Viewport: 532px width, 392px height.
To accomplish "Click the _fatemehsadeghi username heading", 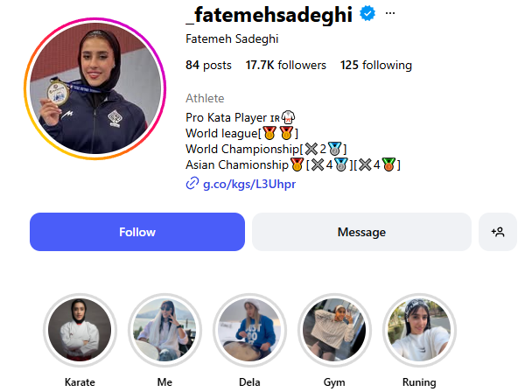I will (269, 15).
